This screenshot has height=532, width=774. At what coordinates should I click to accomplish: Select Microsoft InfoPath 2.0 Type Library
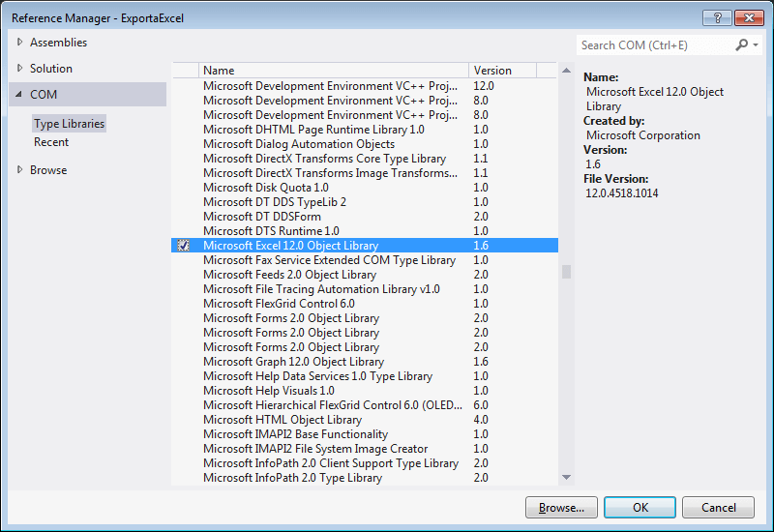[x=365, y=478]
